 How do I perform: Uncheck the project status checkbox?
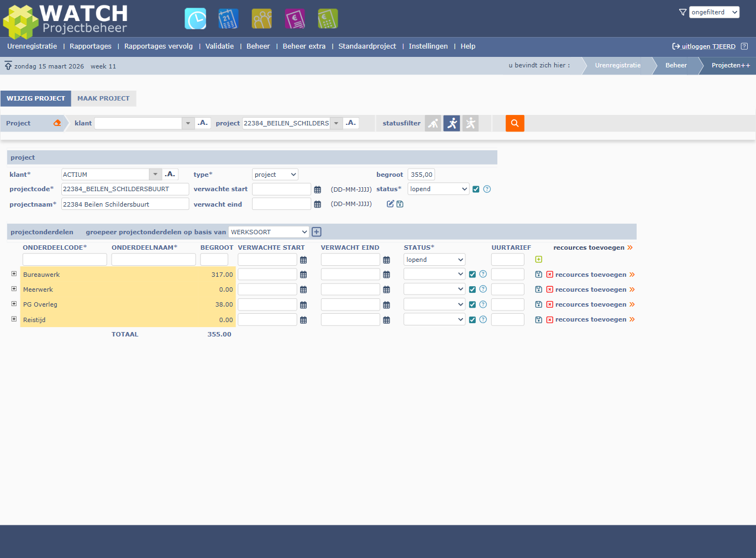[476, 189]
